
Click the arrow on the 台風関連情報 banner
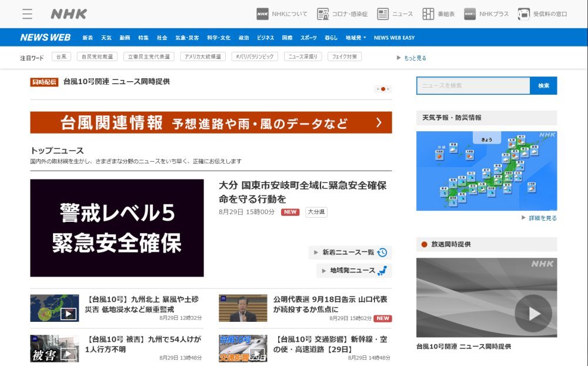pos(379,122)
